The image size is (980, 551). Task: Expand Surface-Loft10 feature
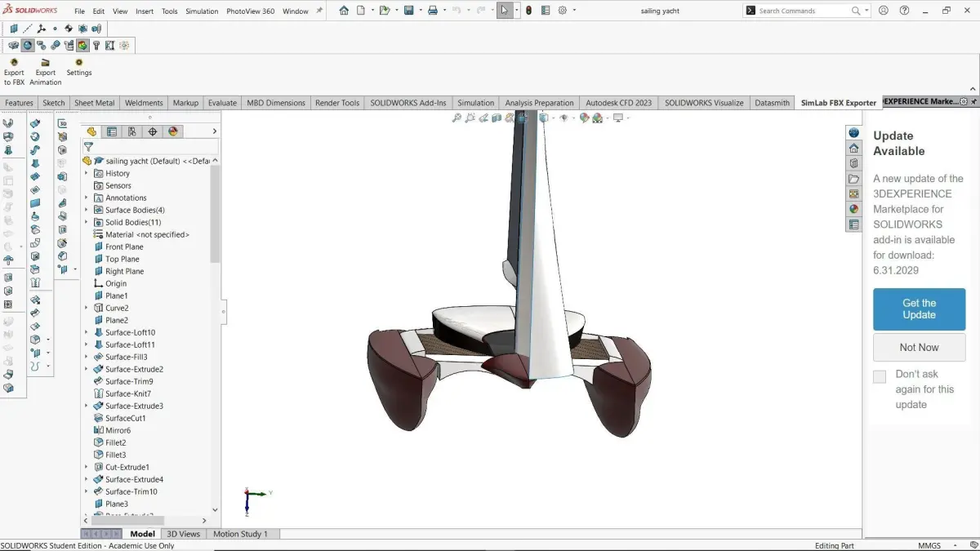(x=87, y=332)
